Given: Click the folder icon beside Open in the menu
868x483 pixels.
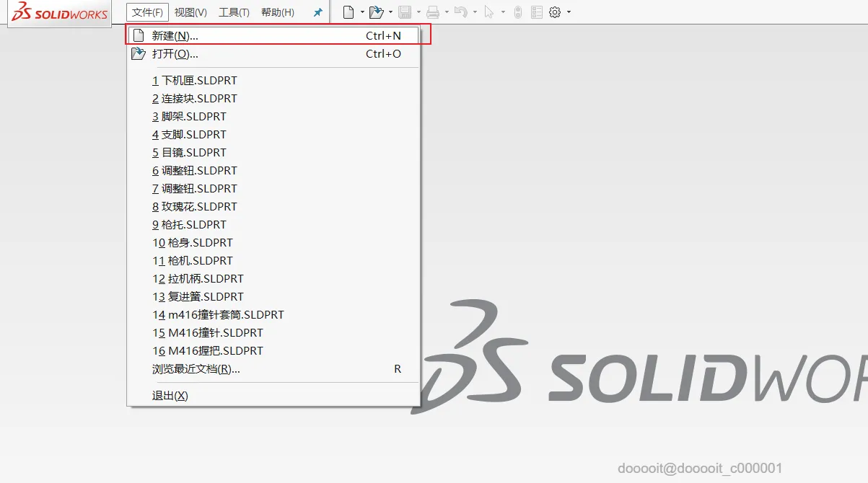Looking at the screenshot, I should (x=139, y=53).
